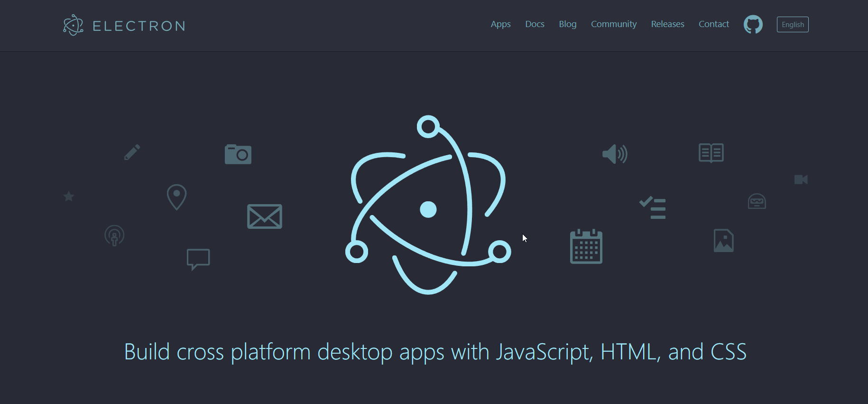Click the pencil icon
The image size is (868, 404).
tap(132, 152)
